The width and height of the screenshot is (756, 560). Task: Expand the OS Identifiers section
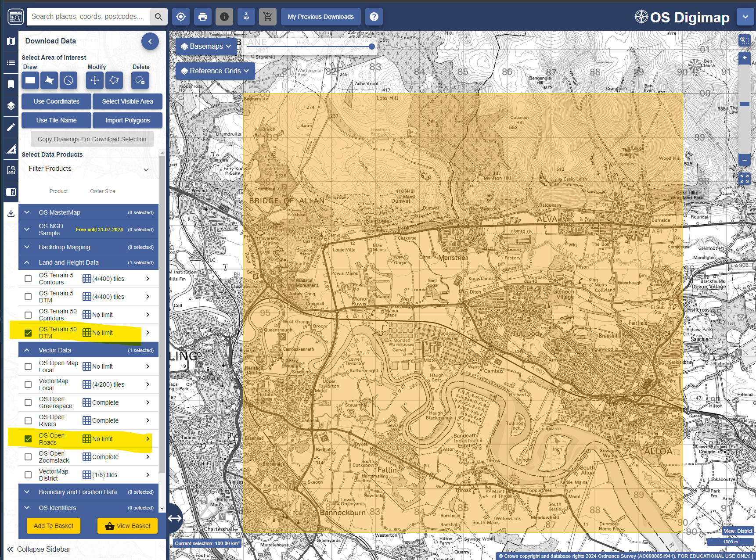[x=88, y=508]
